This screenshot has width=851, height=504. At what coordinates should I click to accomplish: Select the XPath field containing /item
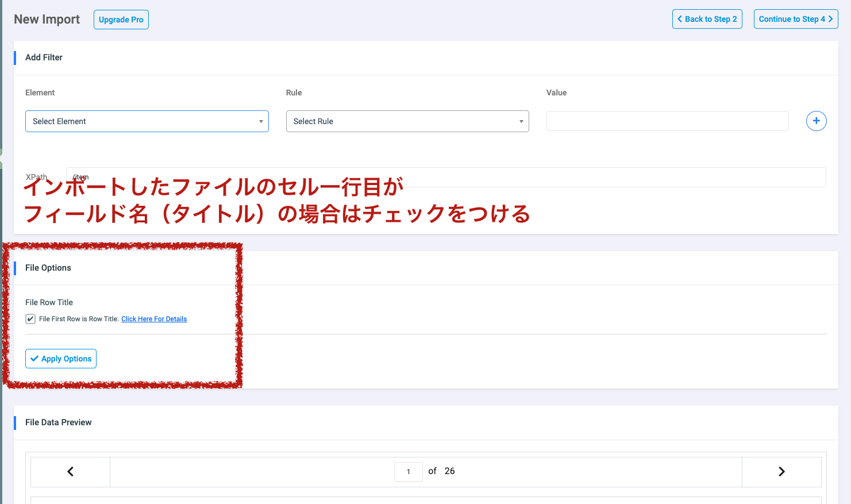(x=448, y=177)
